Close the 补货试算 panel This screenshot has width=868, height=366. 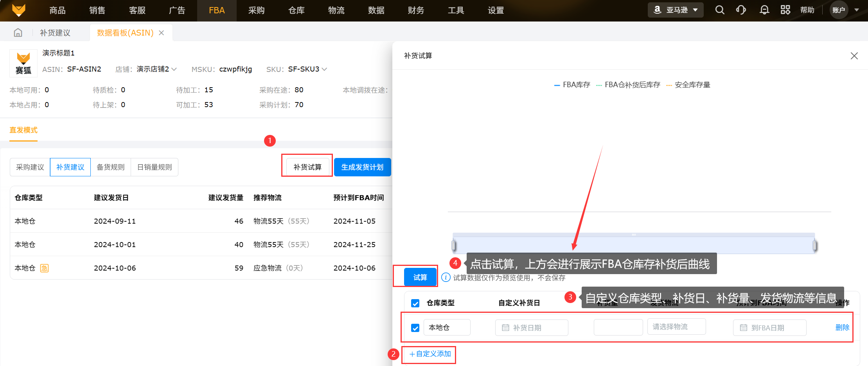tap(854, 56)
